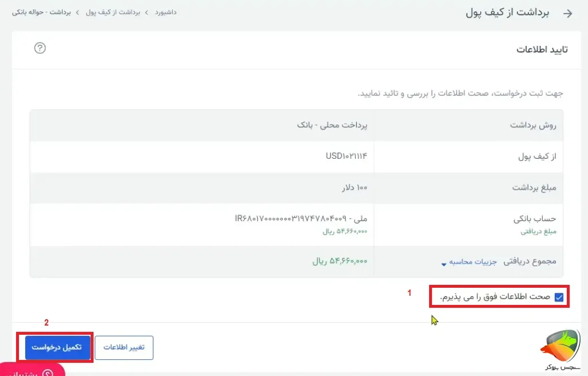Click the مبلغ برداشت label
This screenshot has width=588, height=376.
[535, 187]
